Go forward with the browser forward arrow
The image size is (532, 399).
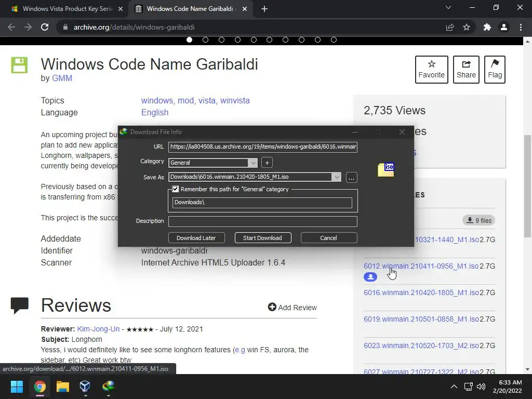pos(28,27)
